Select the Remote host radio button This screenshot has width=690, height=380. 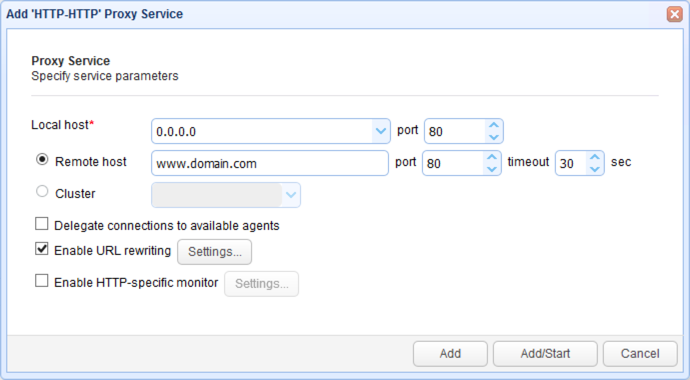pyautogui.click(x=42, y=159)
